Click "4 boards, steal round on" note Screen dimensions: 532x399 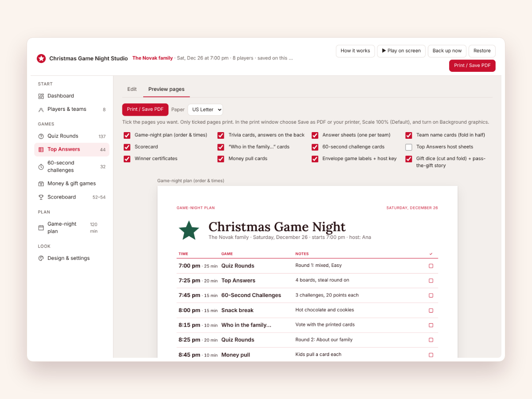click(322, 280)
